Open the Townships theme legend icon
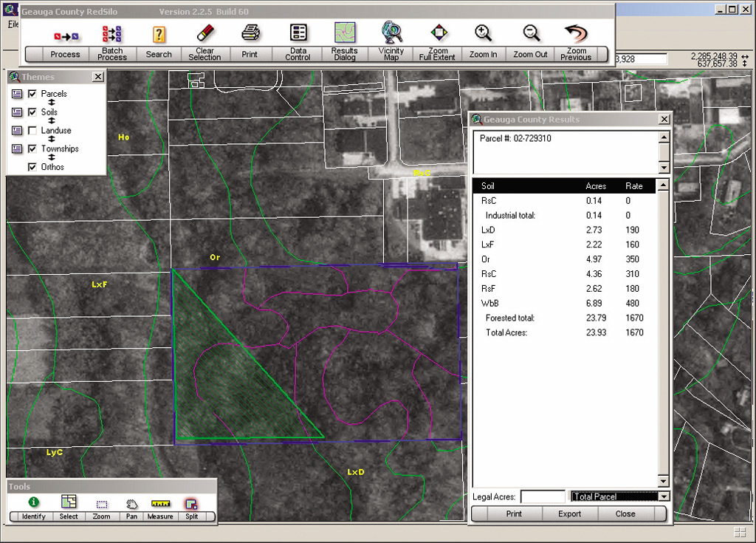Image resolution: width=756 pixels, height=543 pixels. (x=17, y=148)
